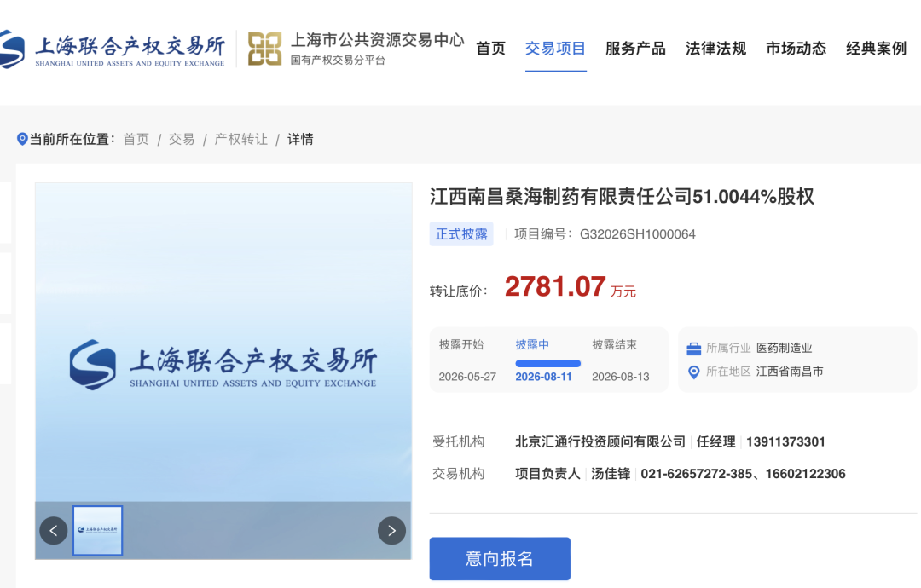Open the 首页 navigation tab
This screenshot has height=588, width=921.
pos(490,48)
